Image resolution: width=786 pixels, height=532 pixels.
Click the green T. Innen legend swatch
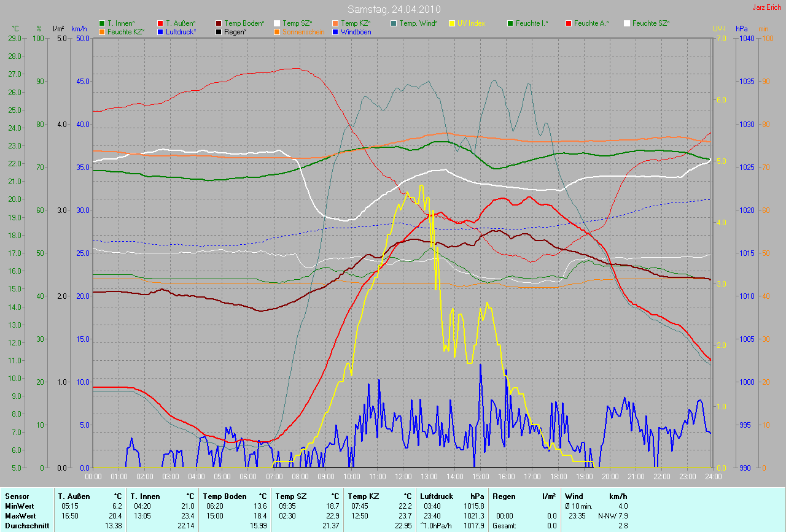(x=102, y=23)
